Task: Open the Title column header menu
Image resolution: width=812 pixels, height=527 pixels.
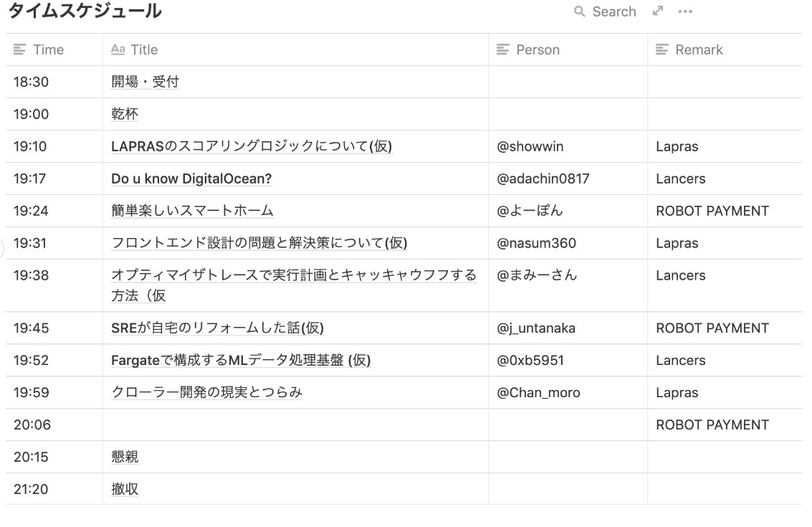Action: coord(144,49)
